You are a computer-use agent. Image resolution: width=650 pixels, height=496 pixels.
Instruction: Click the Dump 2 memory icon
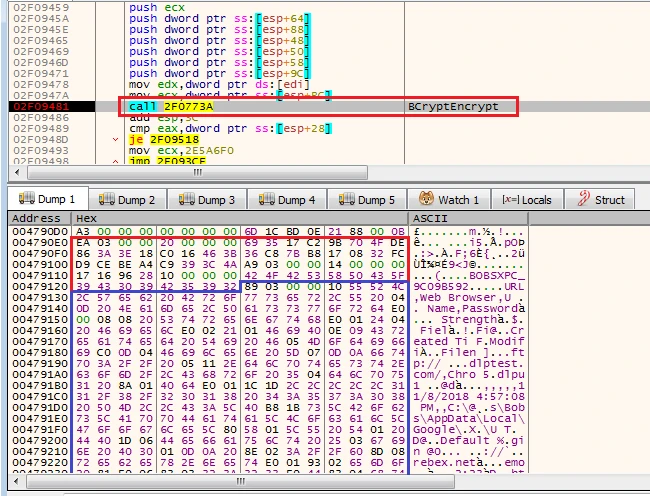click(x=107, y=199)
